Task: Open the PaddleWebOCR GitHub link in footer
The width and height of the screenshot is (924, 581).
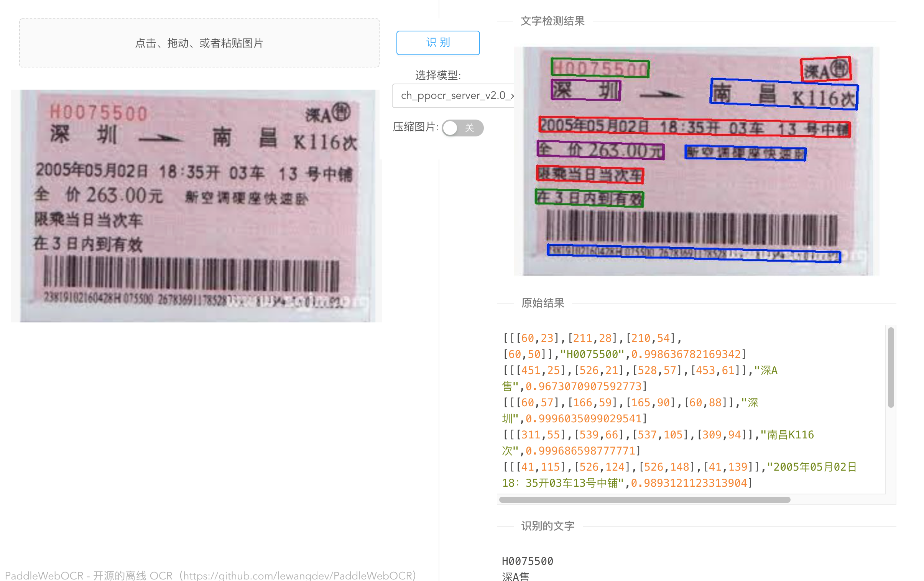Action: click(x=210, y=575)
